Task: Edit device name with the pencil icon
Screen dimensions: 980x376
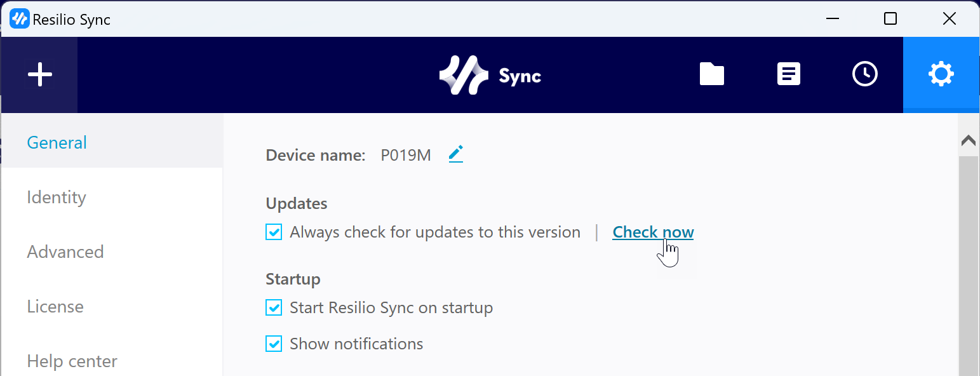Action: 456,154
